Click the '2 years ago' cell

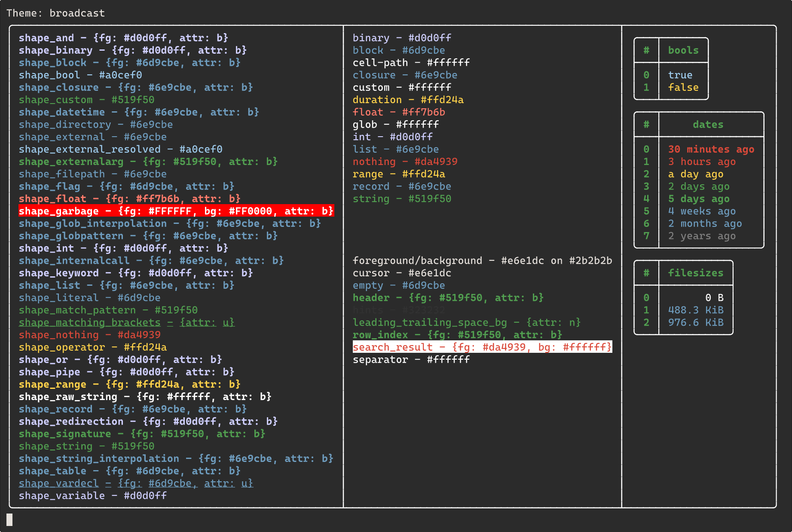tap(702, 236)
